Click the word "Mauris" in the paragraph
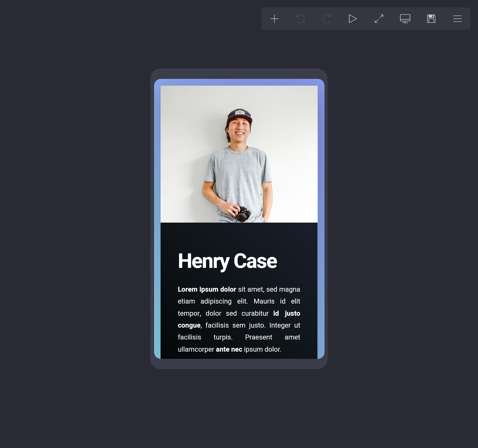Screen dimensions: 478x448 [x=264, y=301]
